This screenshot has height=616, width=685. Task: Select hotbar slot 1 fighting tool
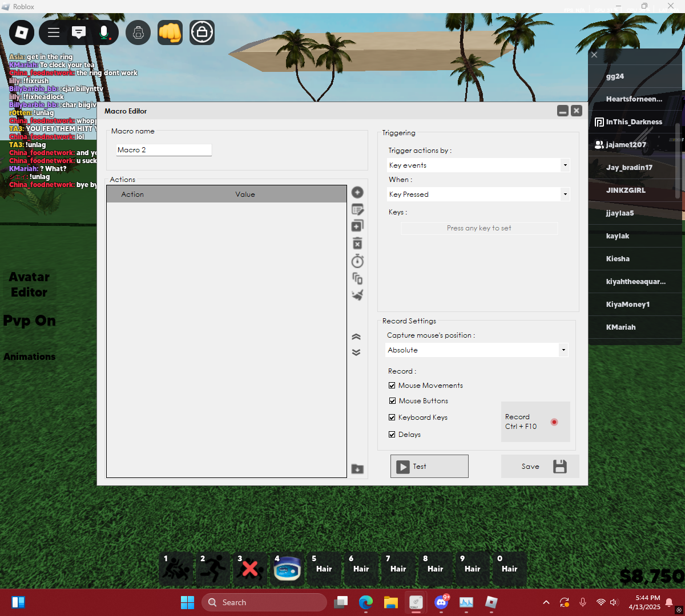(x=176, y=569)
